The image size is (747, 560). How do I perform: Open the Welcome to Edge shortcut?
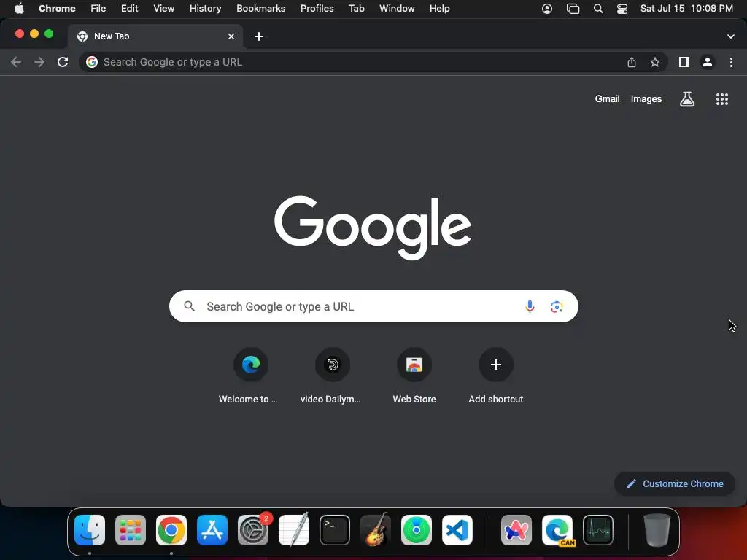click(251, 376)
